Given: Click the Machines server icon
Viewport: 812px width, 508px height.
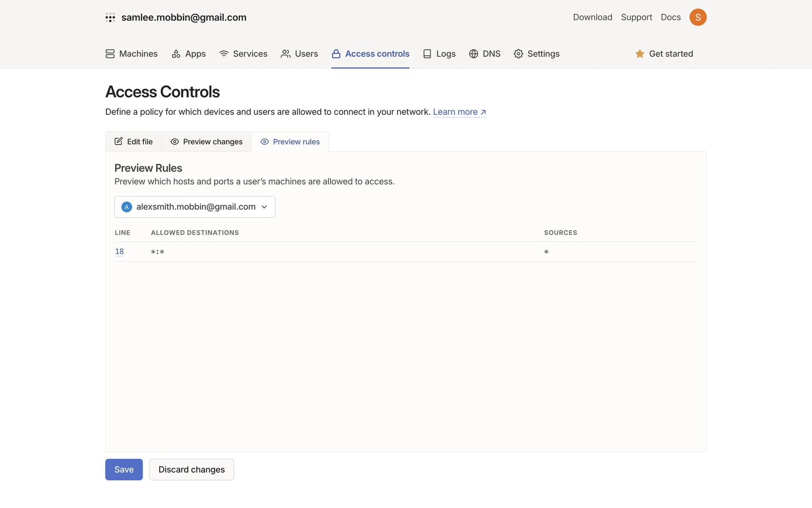Looking at the screenshot, I should [110, 54].
